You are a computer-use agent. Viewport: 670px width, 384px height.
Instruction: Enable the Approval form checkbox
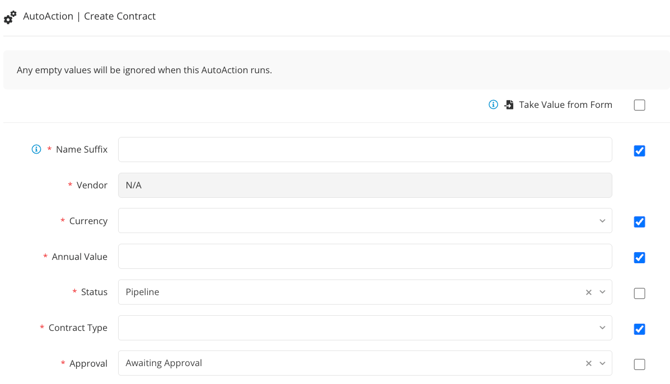point(639,364)
